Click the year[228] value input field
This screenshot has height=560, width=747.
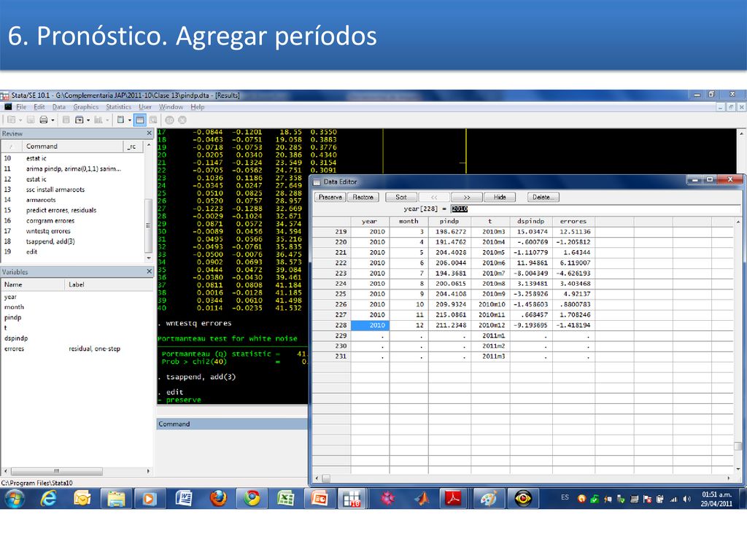[595, 209]
